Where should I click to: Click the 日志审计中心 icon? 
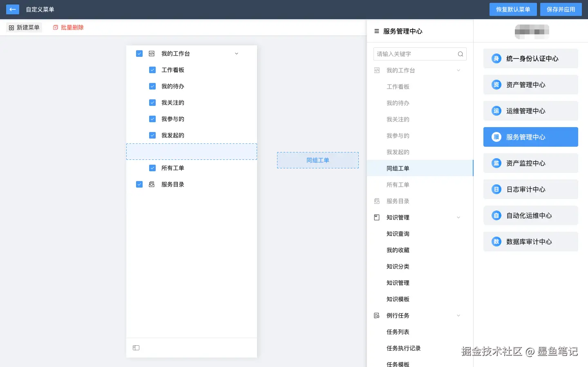496,189
